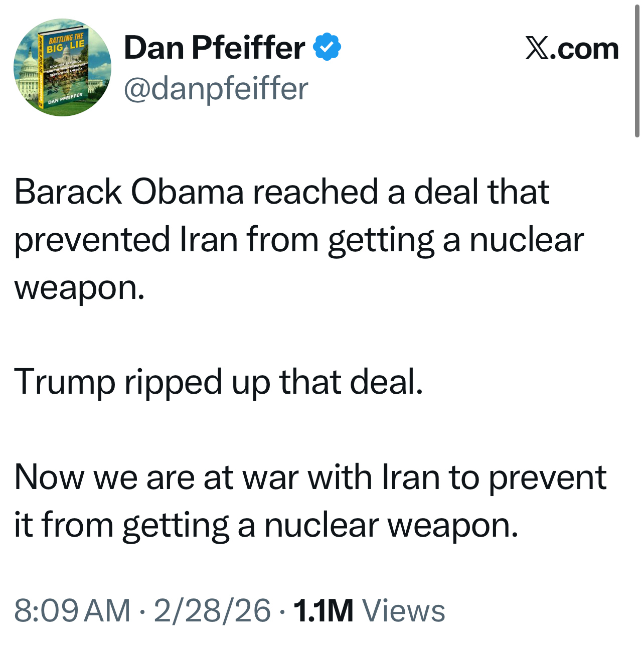Click the word "reached" in the first paragraph
This screenshot has height=646, width=644.
click(x=315, y=192)
